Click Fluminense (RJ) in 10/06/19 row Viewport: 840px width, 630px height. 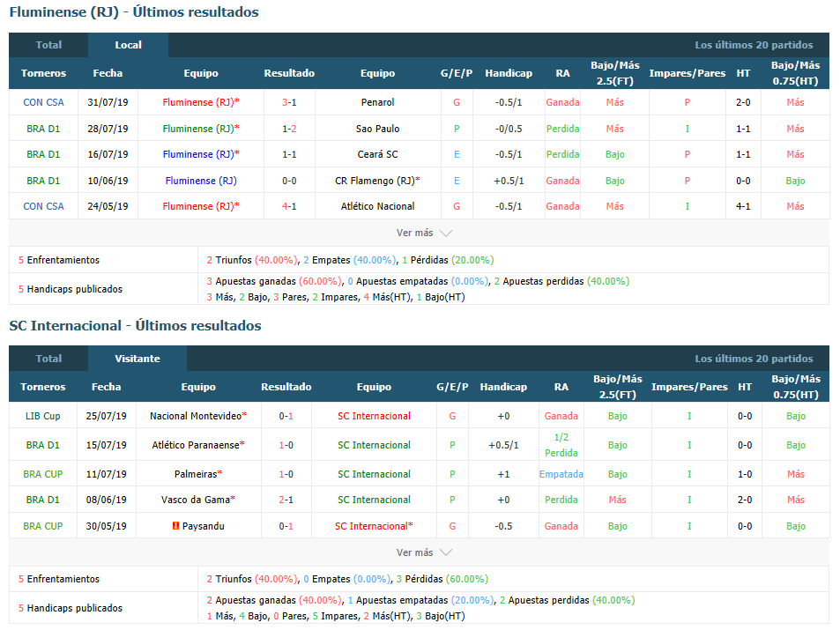coord(201,182)
